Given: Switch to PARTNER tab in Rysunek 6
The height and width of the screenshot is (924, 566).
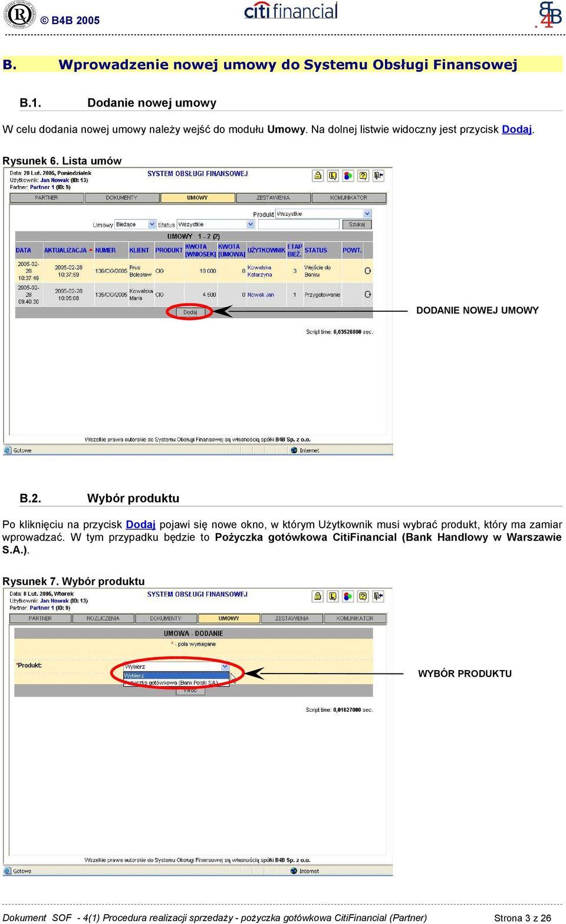Looking at the screenshot, I should (47, 198).
